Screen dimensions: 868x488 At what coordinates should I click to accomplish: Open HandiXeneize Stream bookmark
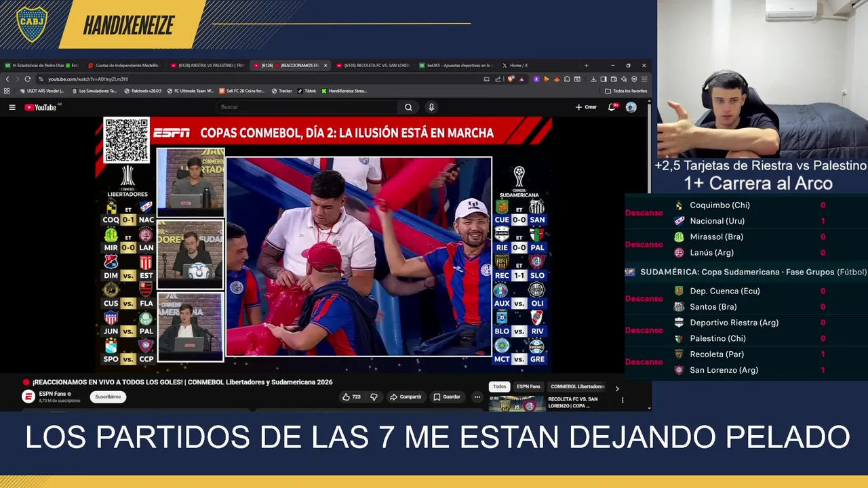pyautogui.click(x=344, y=91)
